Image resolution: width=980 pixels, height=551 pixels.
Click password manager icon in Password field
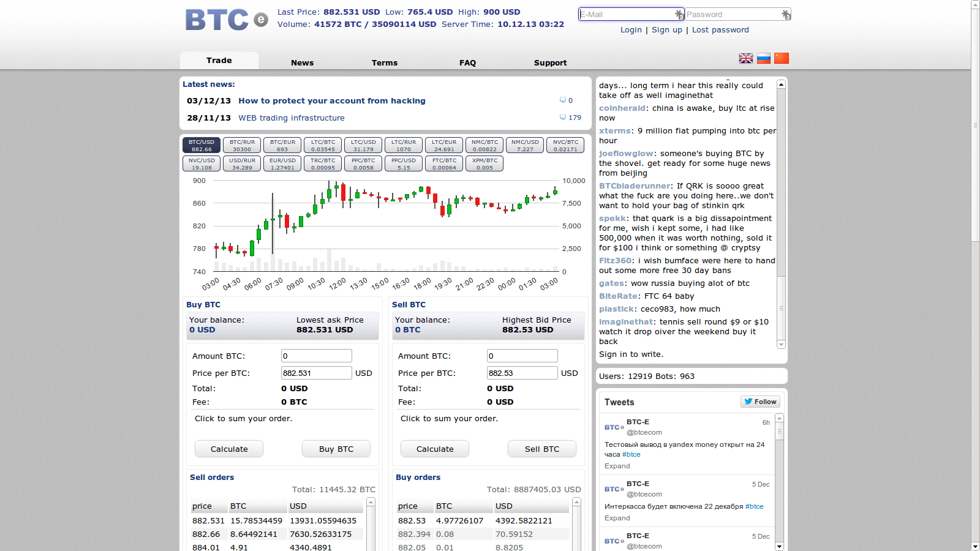pyautogui.click(x=786, y=14)
